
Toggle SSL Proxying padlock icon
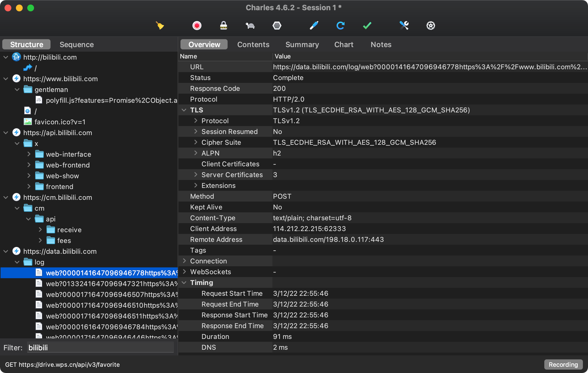224,26
